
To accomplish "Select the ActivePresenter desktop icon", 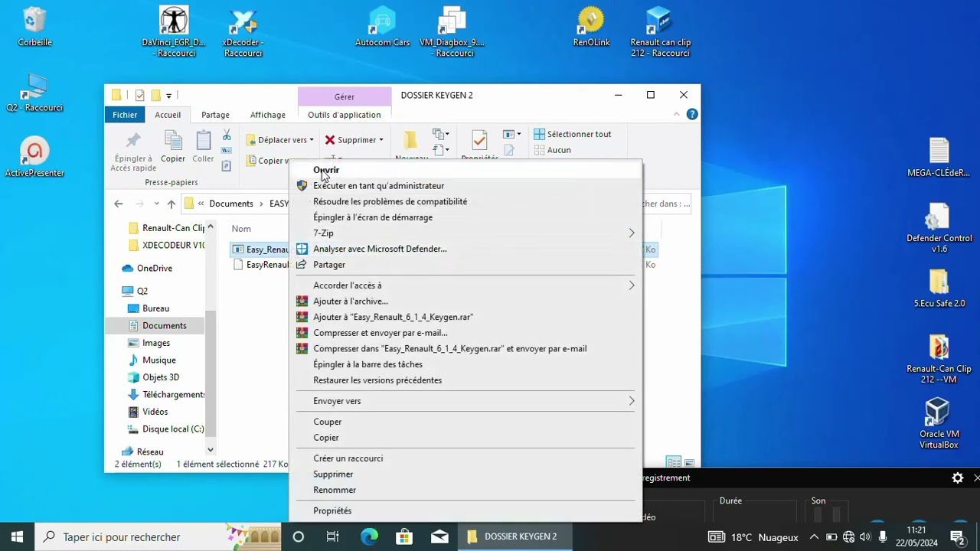I will click(x=34, y=157).
